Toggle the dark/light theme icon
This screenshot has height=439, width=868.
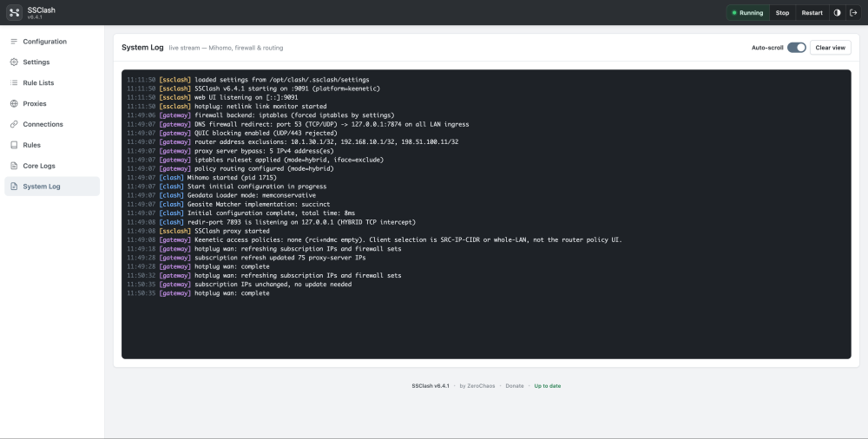pos(837,13)
